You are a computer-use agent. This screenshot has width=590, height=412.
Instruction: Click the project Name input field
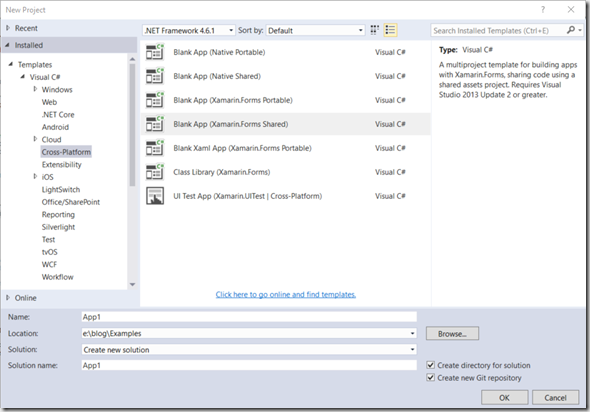(249, 317)
